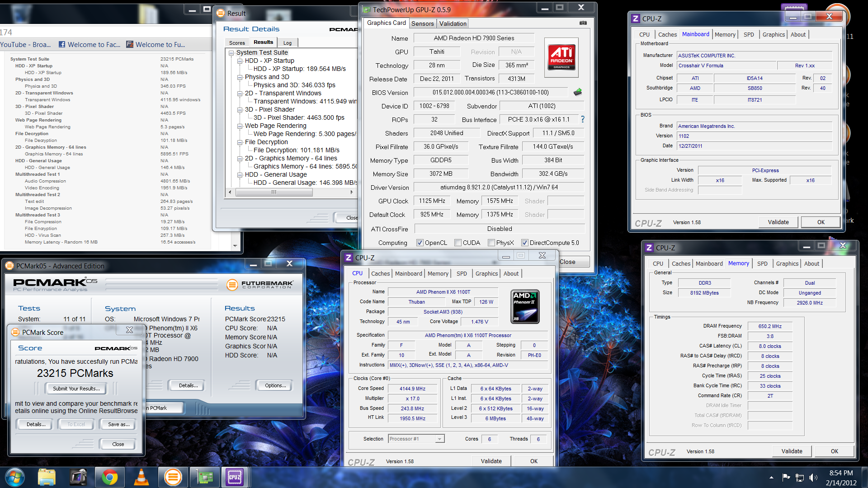Click Validate in CPU-Z Memory window

tap(792, 451)
